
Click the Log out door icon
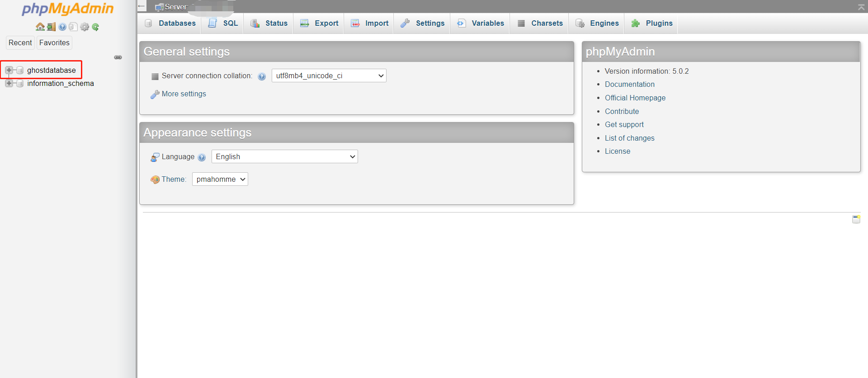(x=51, y=27)
